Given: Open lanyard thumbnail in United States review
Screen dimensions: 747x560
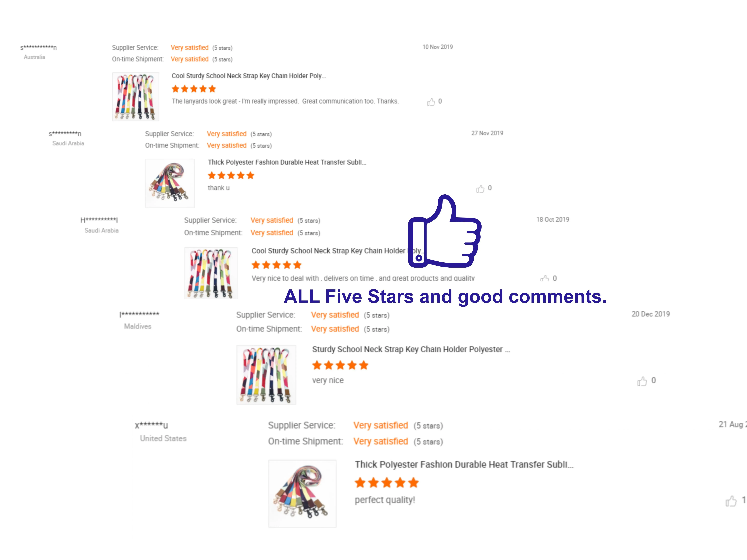Looking at the screenshot, I should click(x=302, y=493).
